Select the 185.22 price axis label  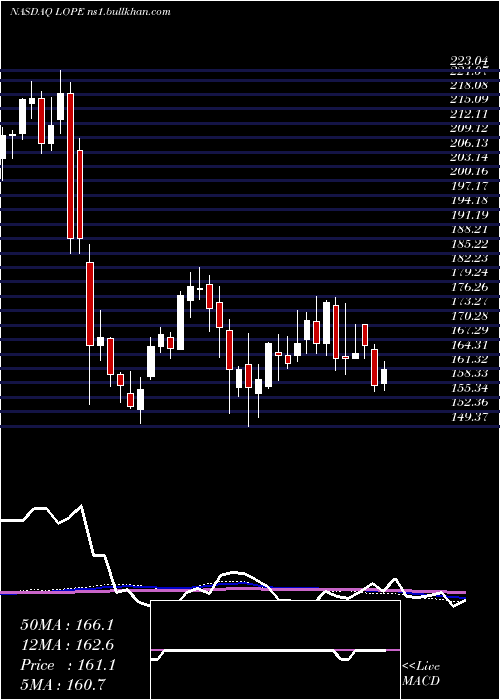point(468,243)
